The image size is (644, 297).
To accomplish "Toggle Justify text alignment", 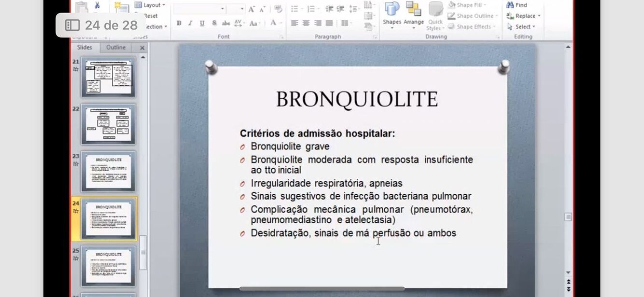I will 329,23.
